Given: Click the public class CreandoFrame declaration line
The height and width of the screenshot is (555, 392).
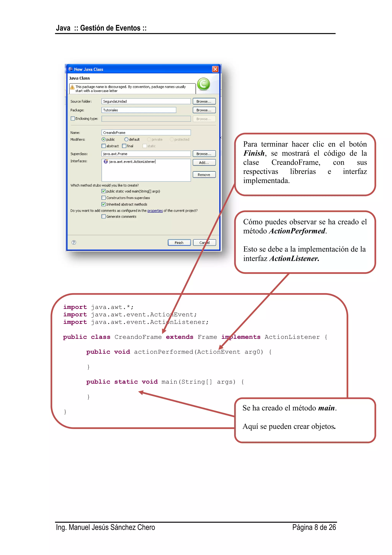Looking at the screenshot, I should click(x=195, y=337).
